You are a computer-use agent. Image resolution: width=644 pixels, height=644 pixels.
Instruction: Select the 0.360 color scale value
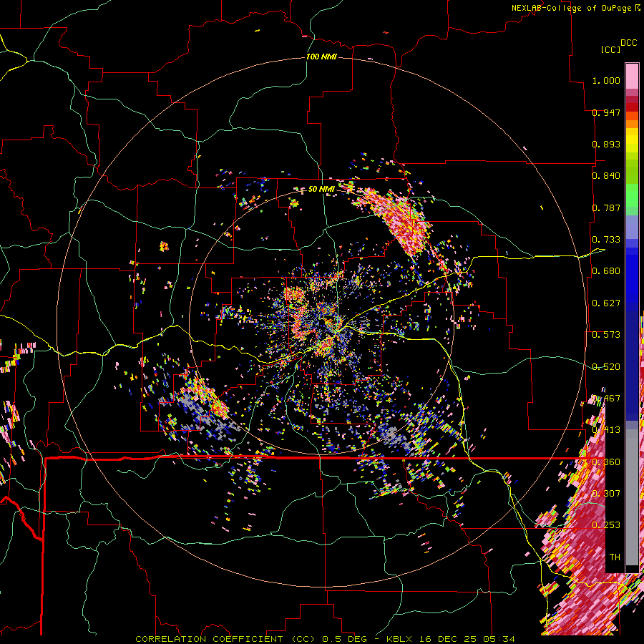click(606, 462)
